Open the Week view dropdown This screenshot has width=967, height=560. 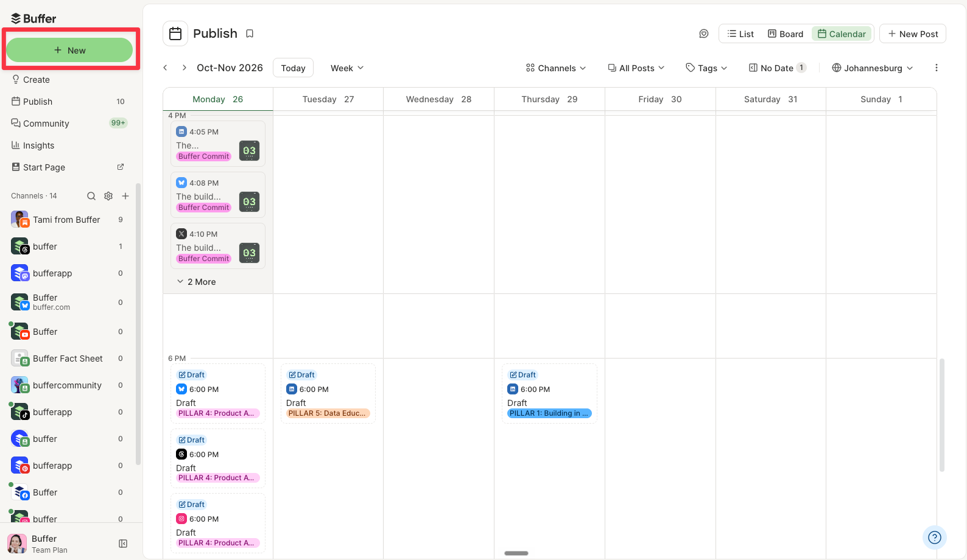[x=347, y=68]
